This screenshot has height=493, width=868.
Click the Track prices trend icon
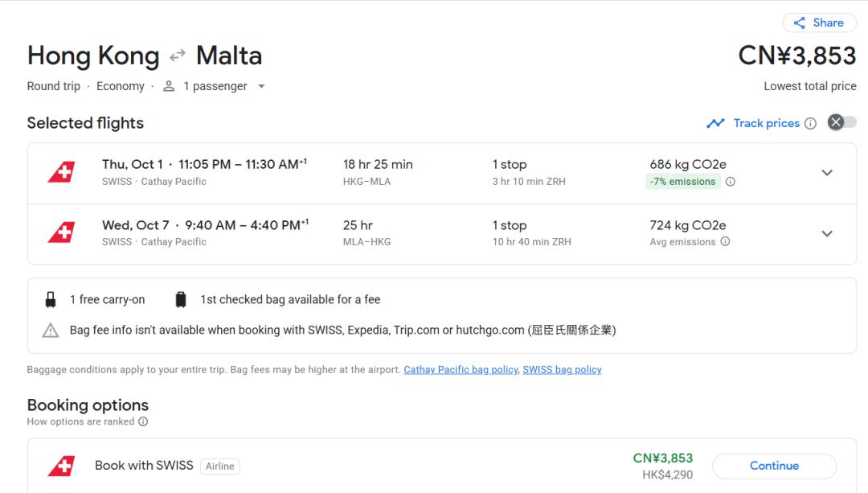point(715,123)
